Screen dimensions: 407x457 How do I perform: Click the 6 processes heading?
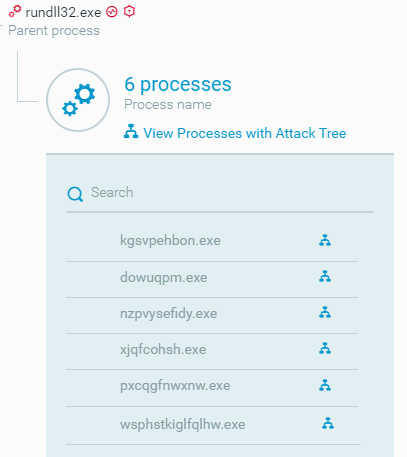(x=178, y=84)
